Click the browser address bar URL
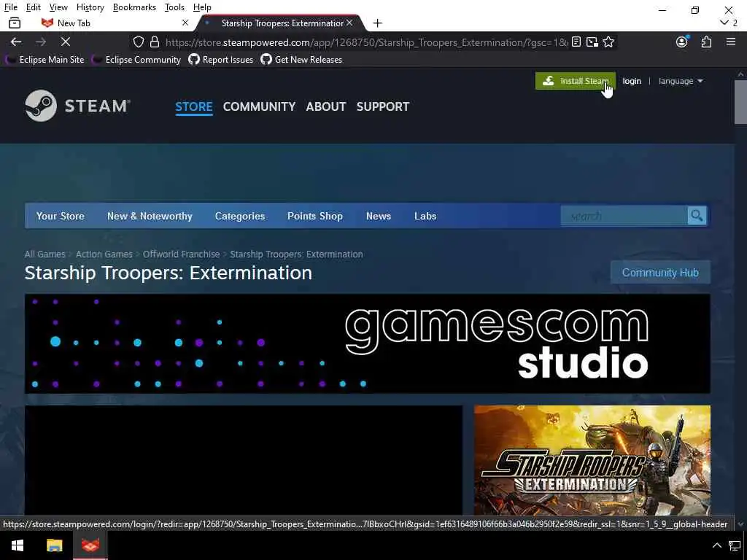Image resolution: width=747 pixels, height=560 pixels. click(x=366, y=42)
